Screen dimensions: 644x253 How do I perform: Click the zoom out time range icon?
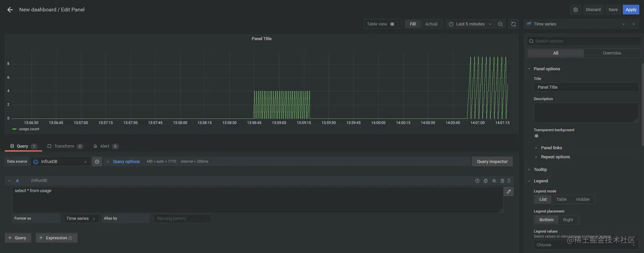coord(500,24)
